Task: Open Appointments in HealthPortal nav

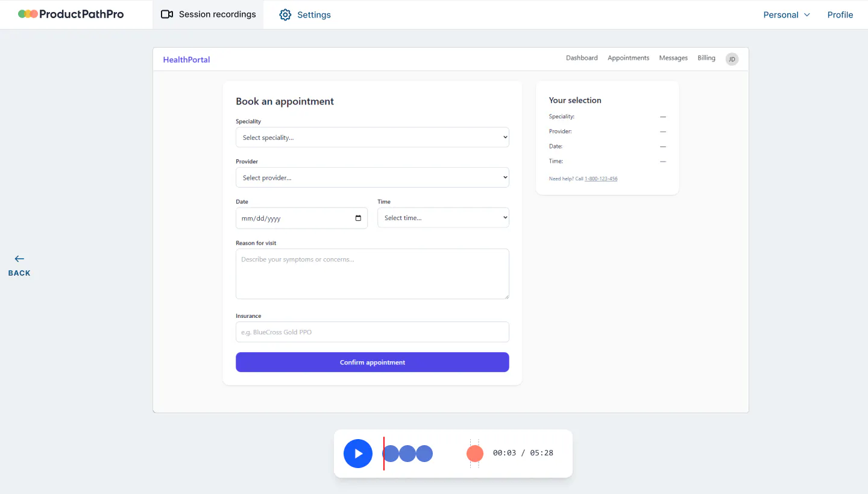Action: coord(628,58)
